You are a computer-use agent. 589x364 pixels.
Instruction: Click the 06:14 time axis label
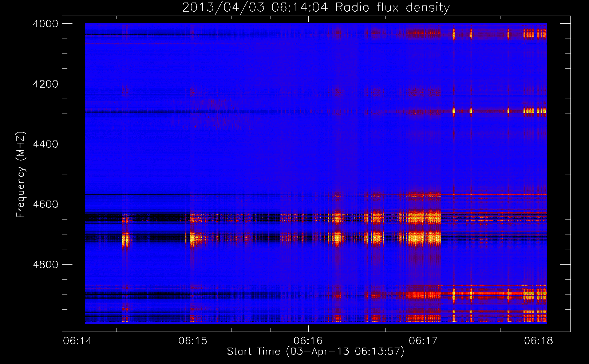point(78,341)
